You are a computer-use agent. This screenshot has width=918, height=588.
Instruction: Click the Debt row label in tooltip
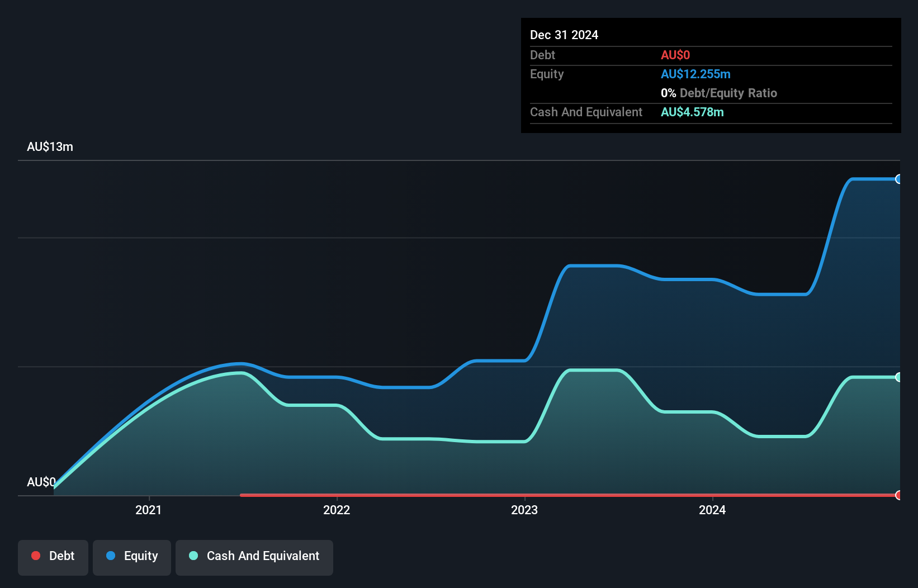click(542, 55)
